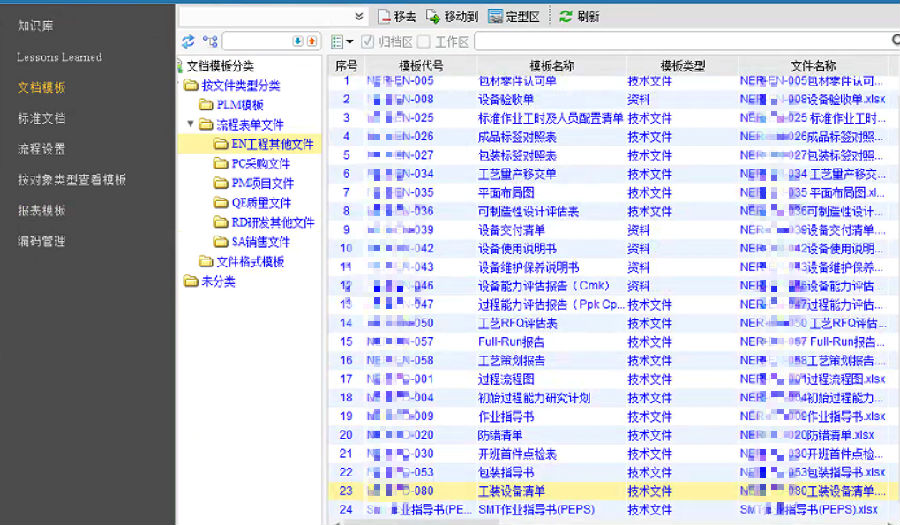Click the 移去 (Remove) toolbar icon
Viewport: 900px width, 525px height.
pyautogui.click(x=385, y=16)
